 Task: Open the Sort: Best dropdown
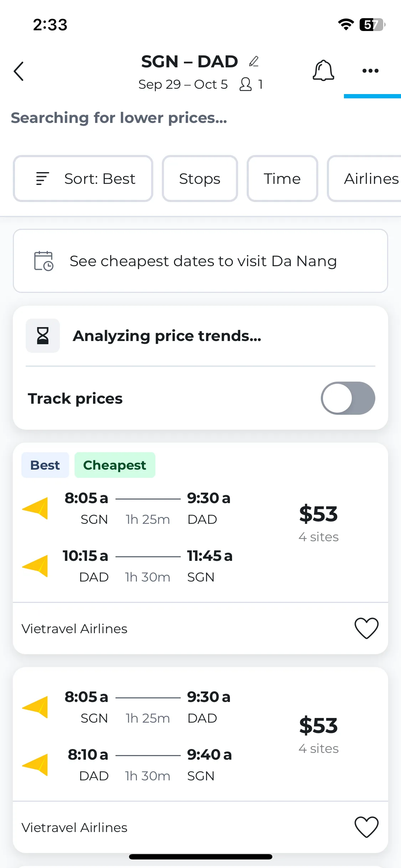click(x=83, y=179)
